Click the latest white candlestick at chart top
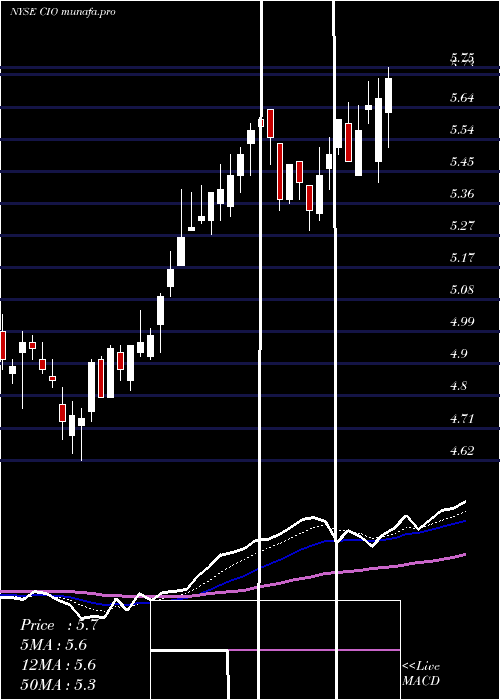Image resolution: width=500 pixels, height=700 pixels. coord(388,96)
